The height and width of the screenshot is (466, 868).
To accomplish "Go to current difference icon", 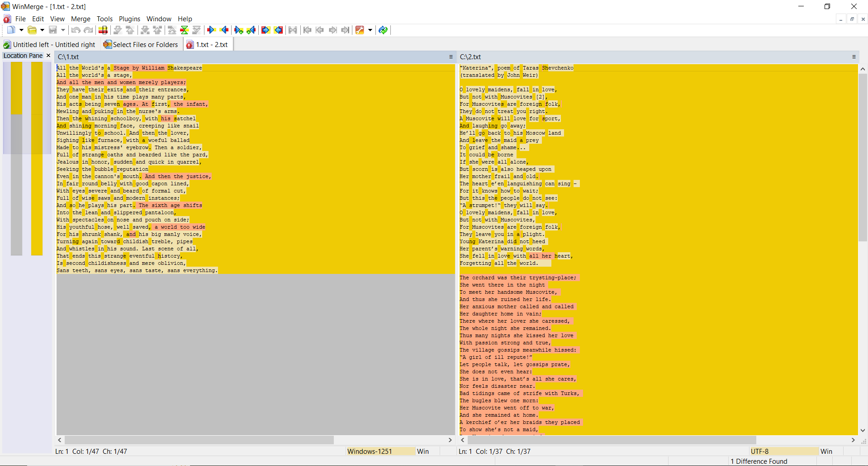I will 184,30.
